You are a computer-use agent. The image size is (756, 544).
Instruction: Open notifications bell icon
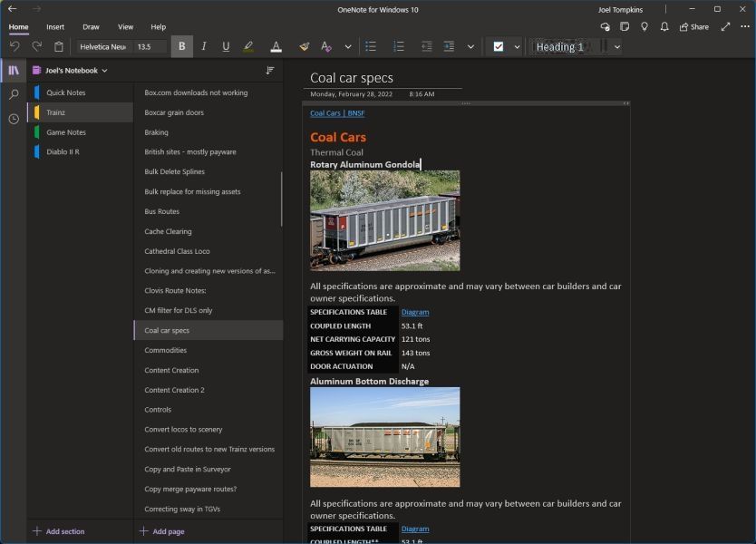coord(664,26)
